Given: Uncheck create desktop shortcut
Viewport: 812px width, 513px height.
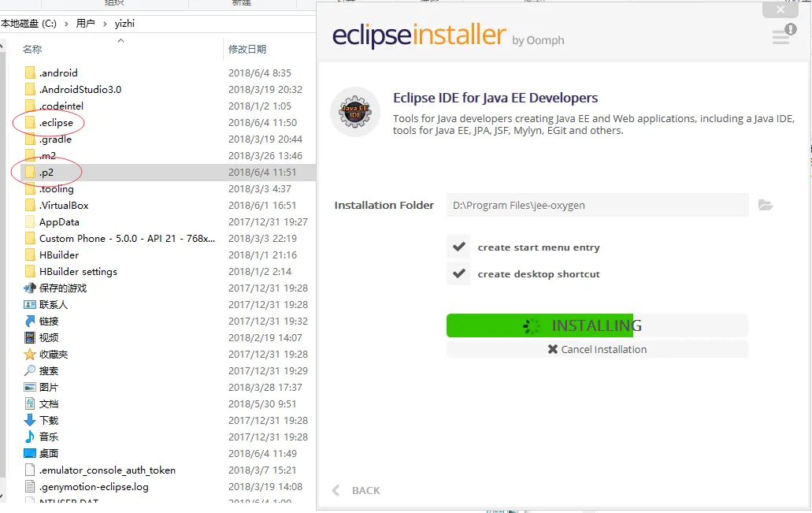Looking at the screenshot, I should [x=459, y=273].
